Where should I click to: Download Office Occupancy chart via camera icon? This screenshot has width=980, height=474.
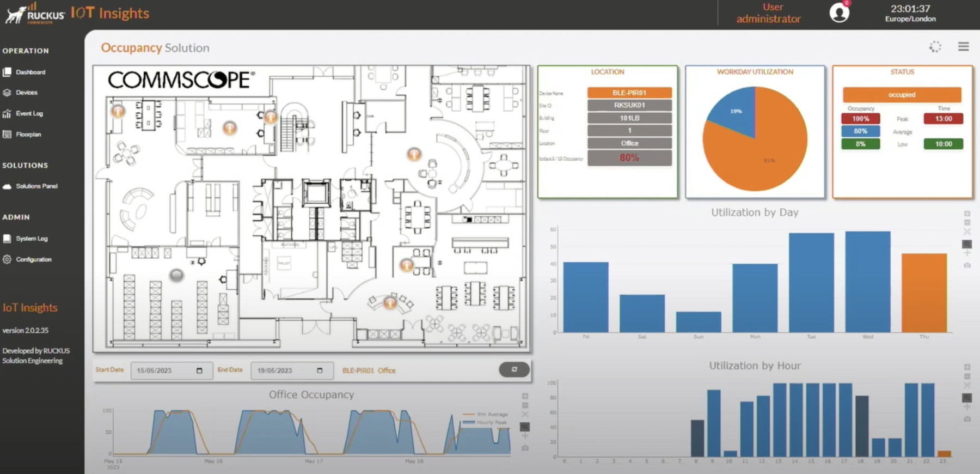click(x=525, y=448)
